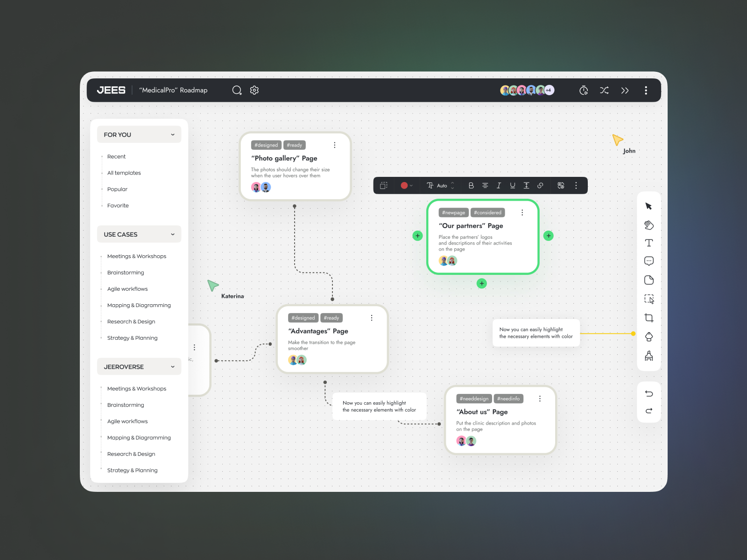Viewport: 747px width, 560px height.
Task: Click the "Advantages" Page title
Action: (318, 331)
